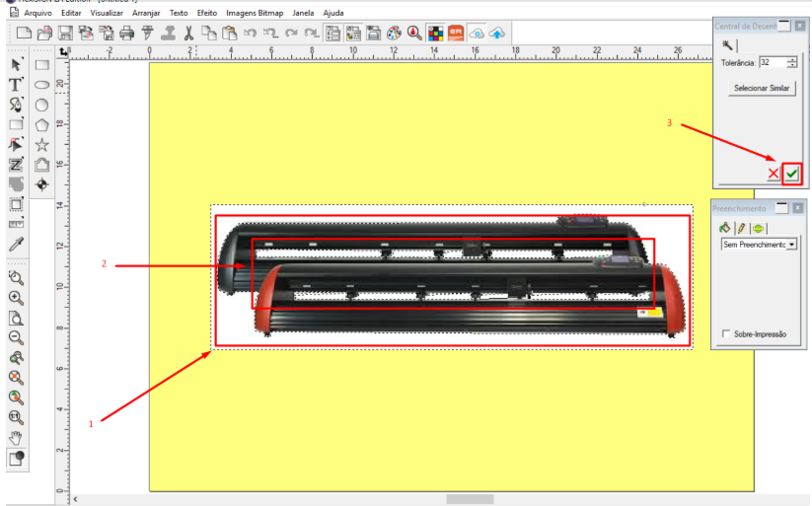Click the green checkmark apply button
The image size is (812, 506).
792,174
